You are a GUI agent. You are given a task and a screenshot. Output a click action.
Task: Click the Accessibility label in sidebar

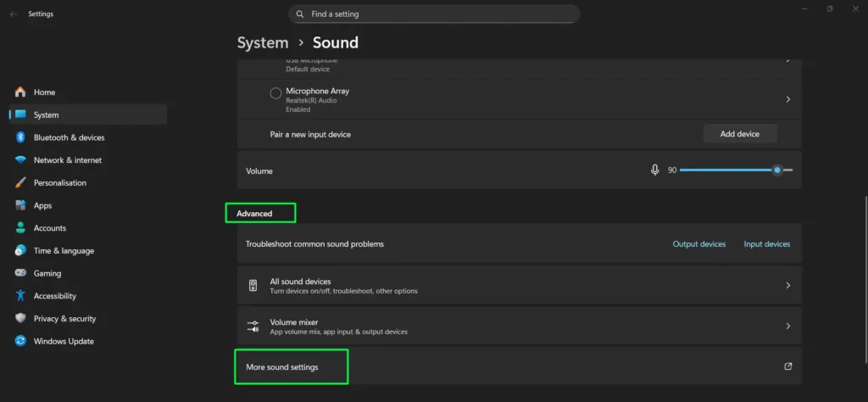(55, 296)
